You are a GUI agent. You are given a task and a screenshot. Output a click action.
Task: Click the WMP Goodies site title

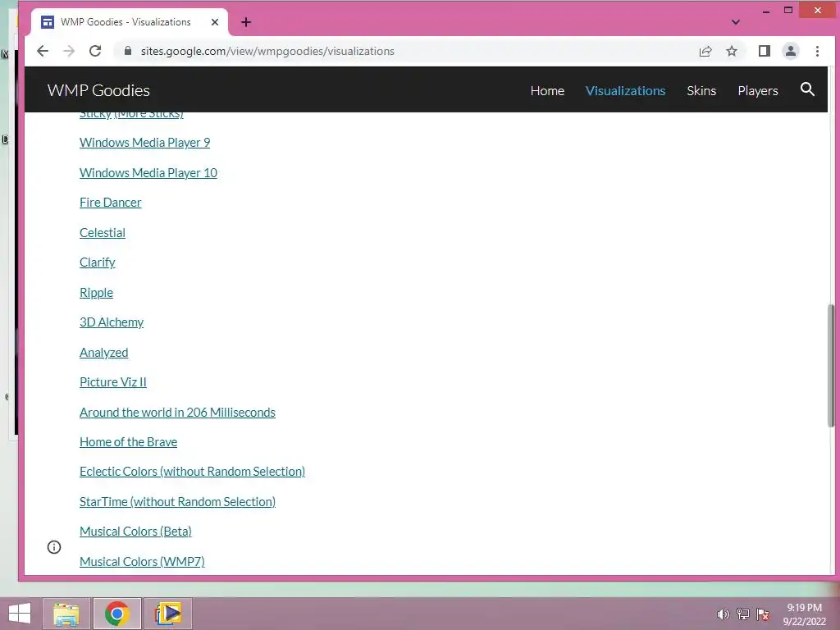[x=98, y=90]
